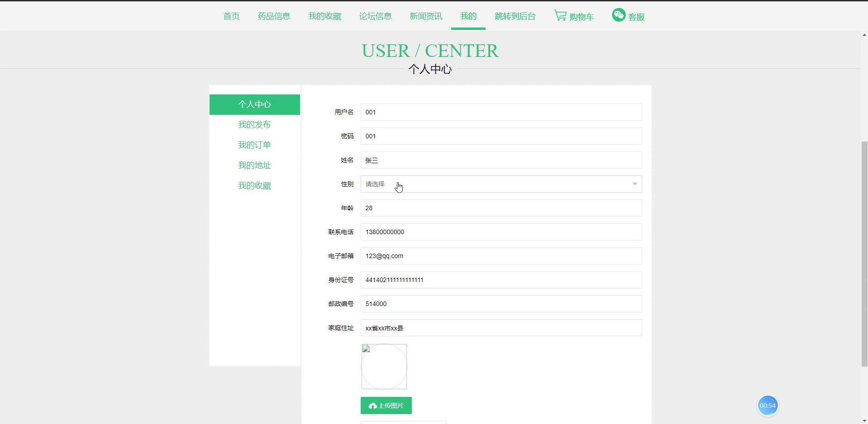Click 跳转到后台 in the navigation
The height and width of the screenshot is (424, 868).
515,16
